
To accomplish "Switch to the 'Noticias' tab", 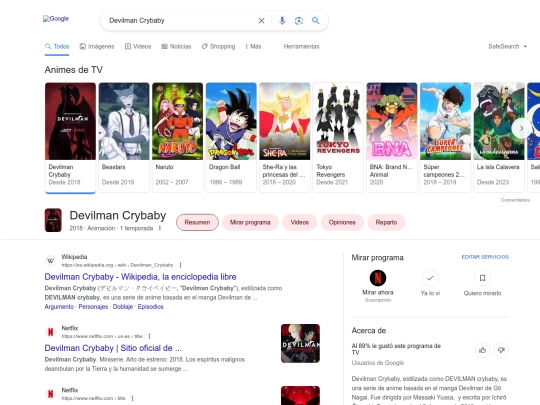I will tap(176, 46).
